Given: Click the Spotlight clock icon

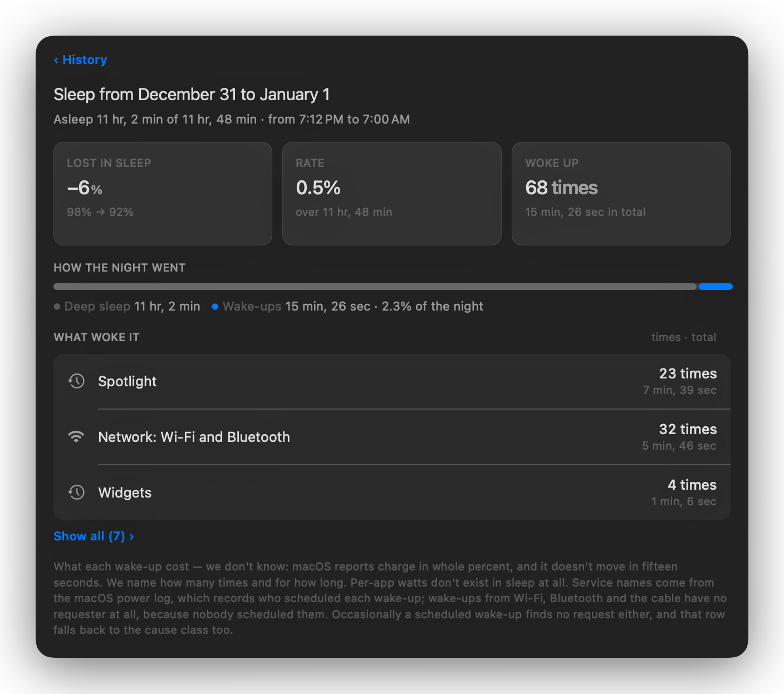Looking at the screenshot, I should tap(76, 381).
